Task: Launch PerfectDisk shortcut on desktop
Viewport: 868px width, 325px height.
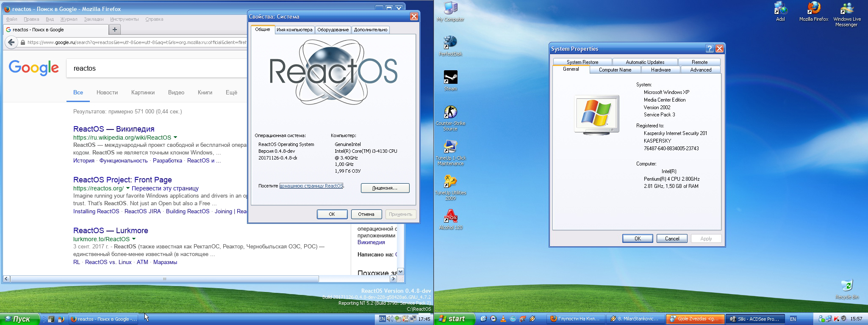Action: (x=450, y=46)
